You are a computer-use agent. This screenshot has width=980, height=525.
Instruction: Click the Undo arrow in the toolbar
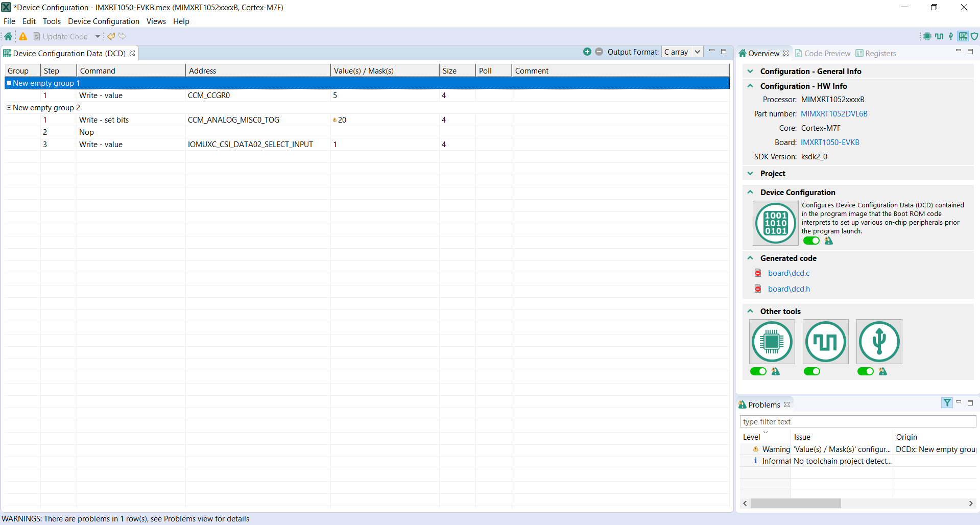point(111,36)
